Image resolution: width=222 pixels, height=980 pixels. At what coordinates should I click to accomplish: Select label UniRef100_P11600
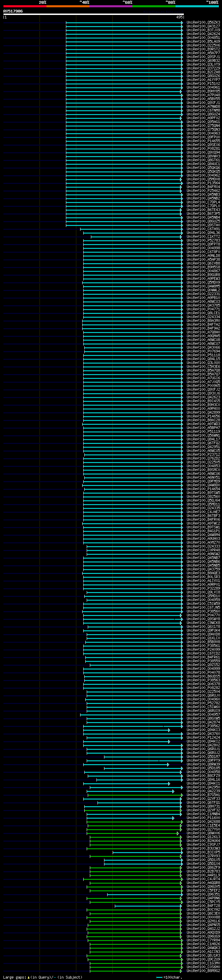pos(203,818)
